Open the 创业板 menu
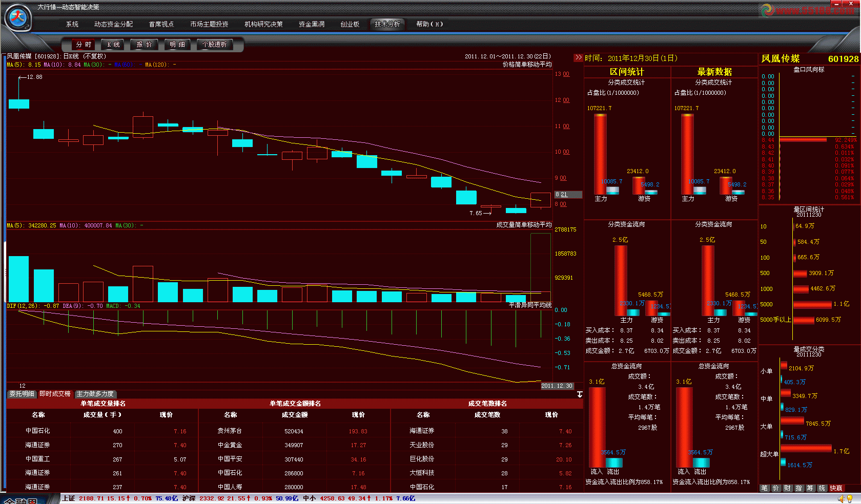This screenshot has height=504, width=861. coord(350,24)
